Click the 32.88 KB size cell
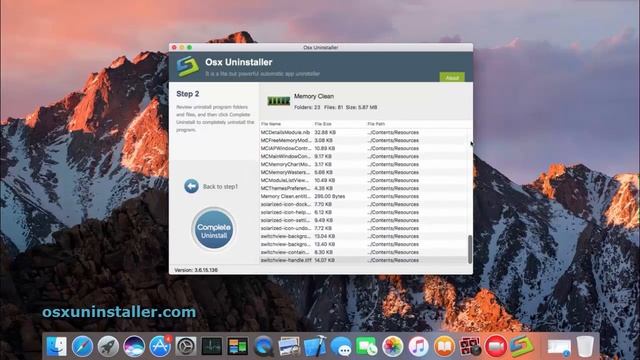The width and height of the screenshot is (640, 360). 325,132
